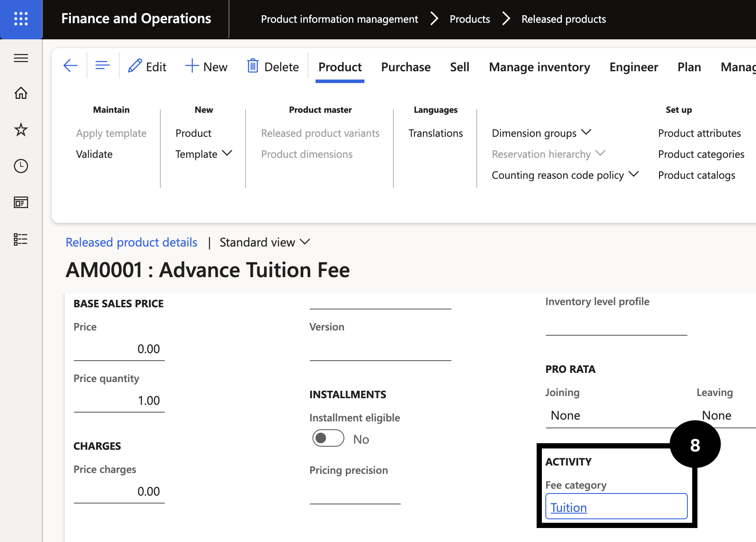Expand the Dimension groups dropdown
Screen dimensions: 756x542
(x=541, y=133)
